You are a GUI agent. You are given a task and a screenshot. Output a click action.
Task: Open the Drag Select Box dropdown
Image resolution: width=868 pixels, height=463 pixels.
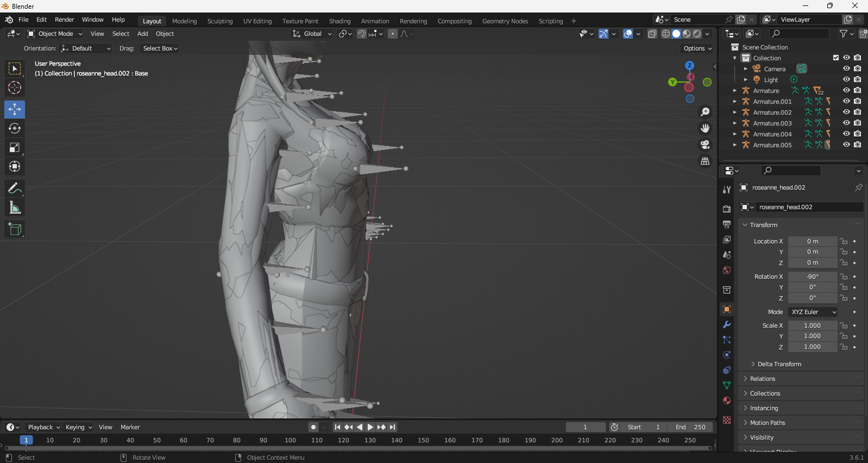160,48
